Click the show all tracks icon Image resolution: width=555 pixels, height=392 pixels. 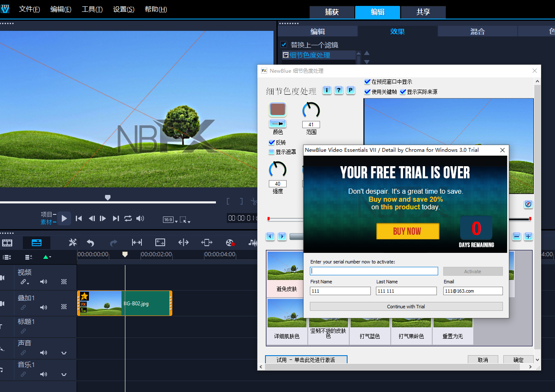7,257
